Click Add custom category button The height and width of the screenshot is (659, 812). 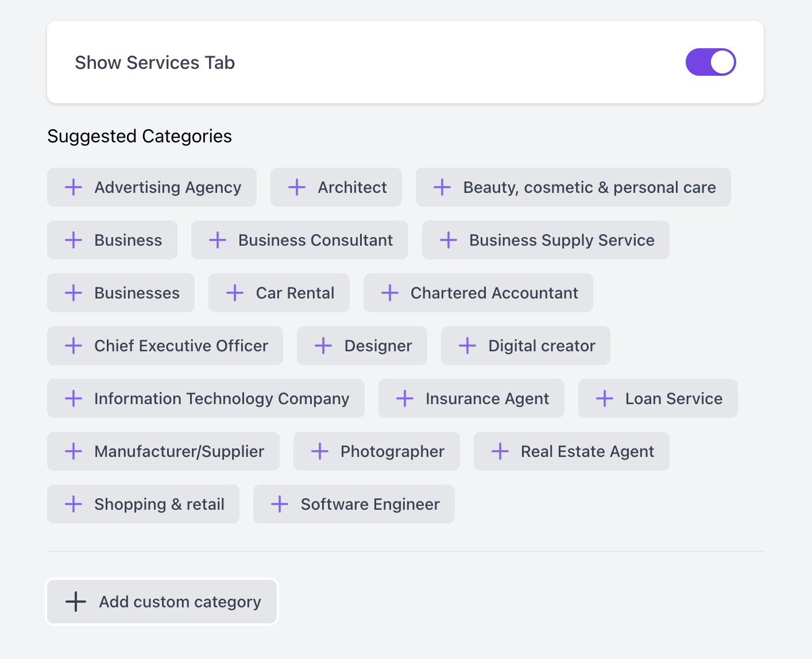click(x=162, y=602)
